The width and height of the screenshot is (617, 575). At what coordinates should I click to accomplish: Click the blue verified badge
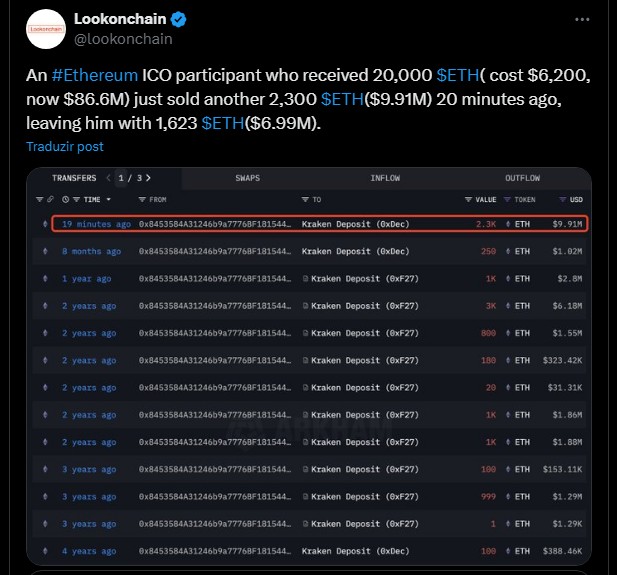pyautogui.click(x=179, y=19)
